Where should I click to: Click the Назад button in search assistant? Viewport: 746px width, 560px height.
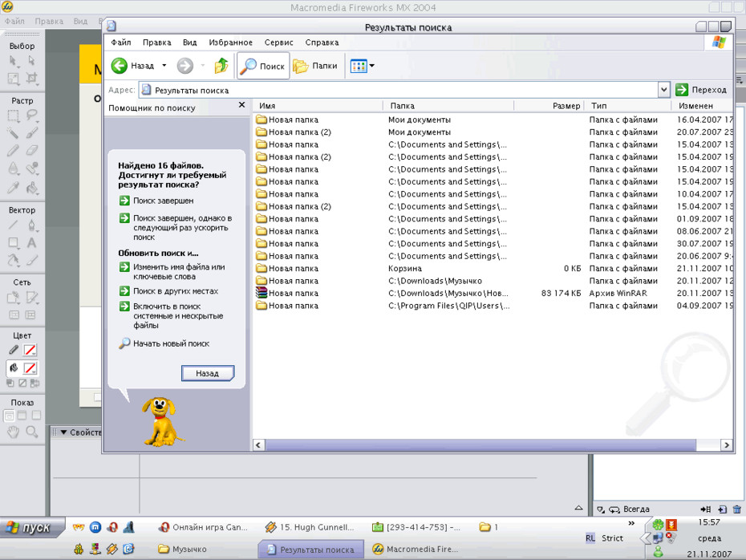(208, 374)
